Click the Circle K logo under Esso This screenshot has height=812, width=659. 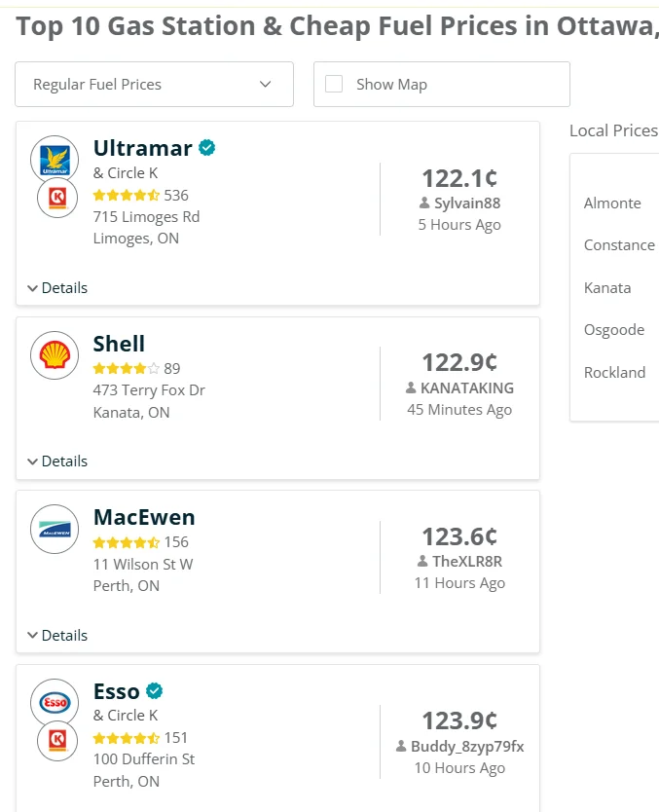57,741
